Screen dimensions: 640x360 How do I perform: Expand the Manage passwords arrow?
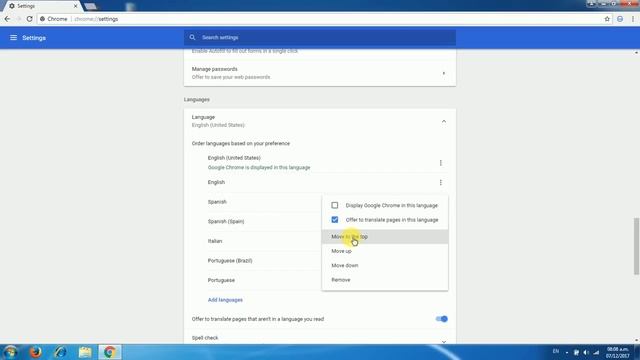point(444,73)
